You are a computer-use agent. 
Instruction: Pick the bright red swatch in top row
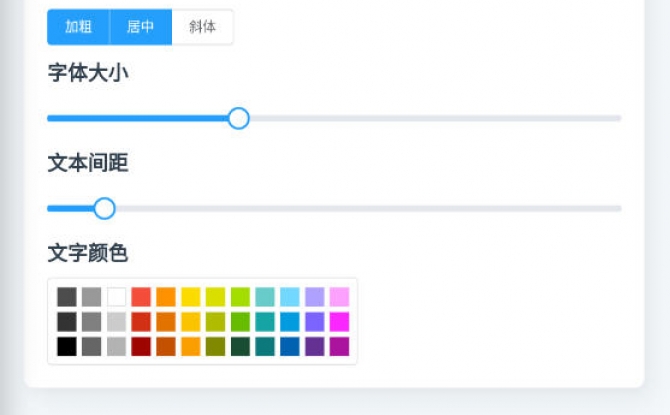(141, 297)
